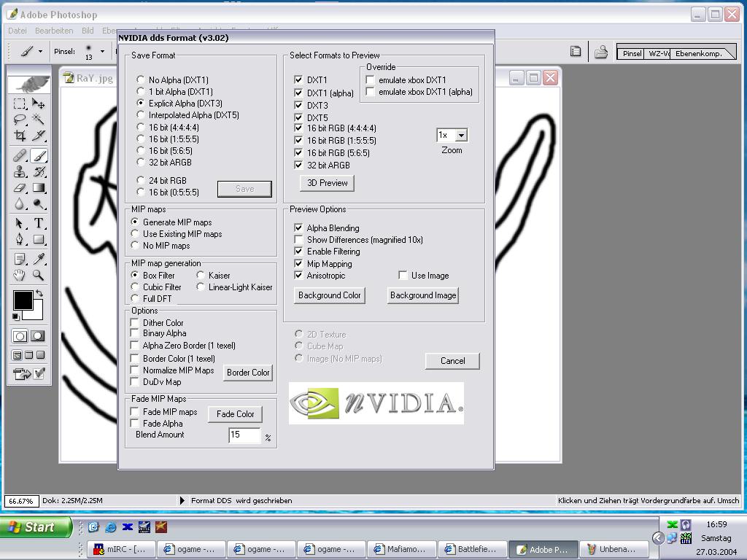Switch to the Pinsel palette tab
This screenshot has width=747, height=560.
pos(632,53)
